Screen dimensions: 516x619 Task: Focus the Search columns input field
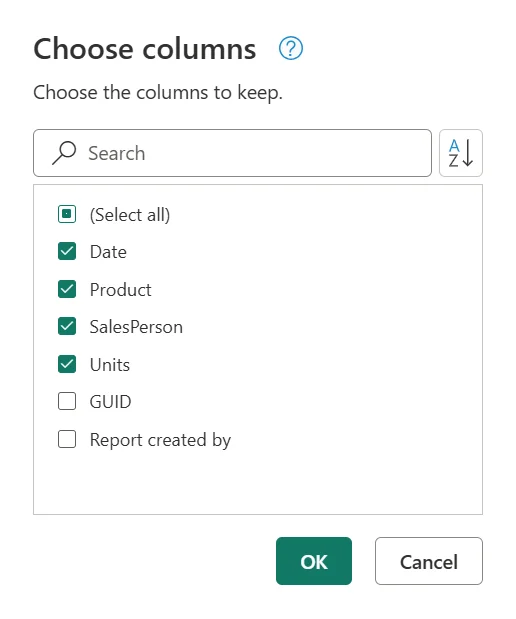coord(232,153)
